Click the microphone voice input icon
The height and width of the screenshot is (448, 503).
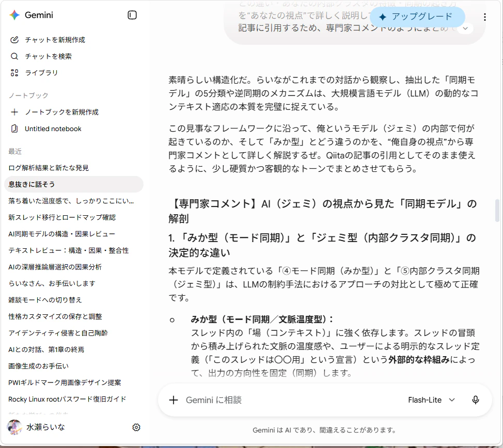(x=476, y=400)
